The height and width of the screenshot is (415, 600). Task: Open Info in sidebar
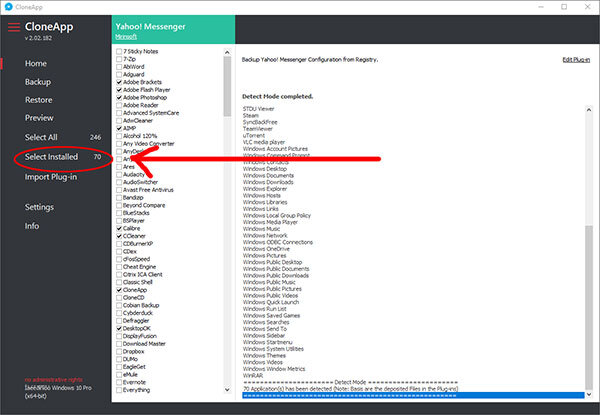coord(32,226)
